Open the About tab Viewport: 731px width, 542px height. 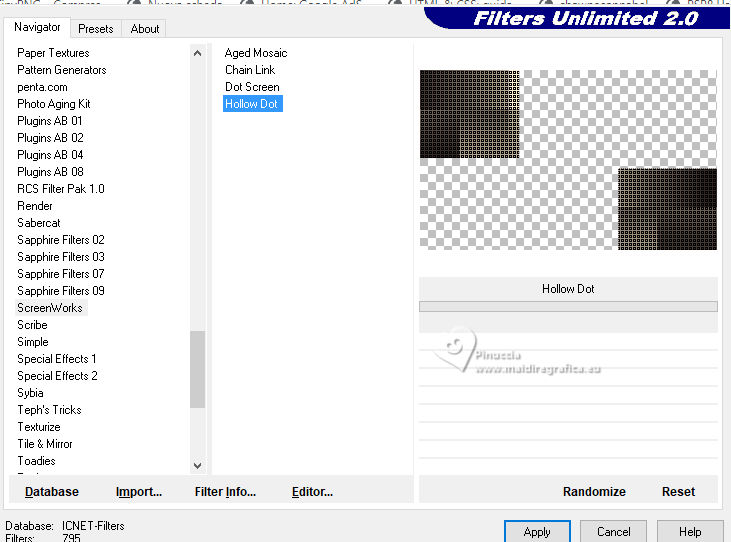[x=145, y=29]
